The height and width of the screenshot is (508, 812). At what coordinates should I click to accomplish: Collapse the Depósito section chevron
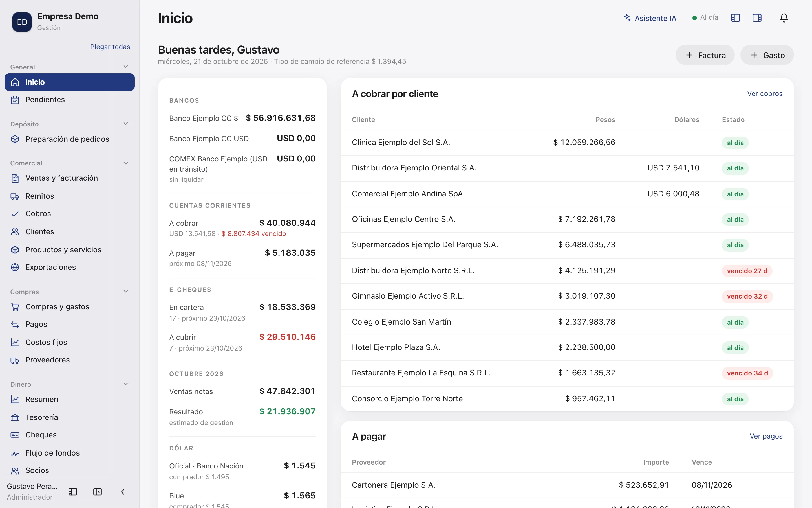[x=126, y=124]
